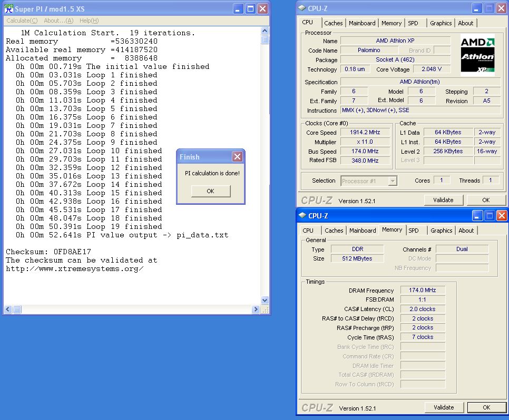Select the About tab in the upper CPU-Z window
Screen dimensions: 509x420
pos(466,23)
